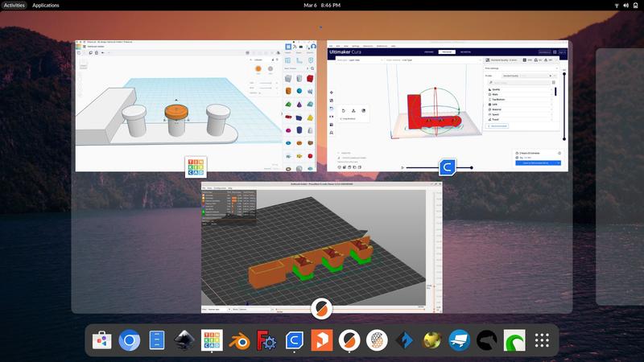The image size is (644, 362).
Task: Open the white mesh-sphere app in the dock
Action: tap(377, 340)
